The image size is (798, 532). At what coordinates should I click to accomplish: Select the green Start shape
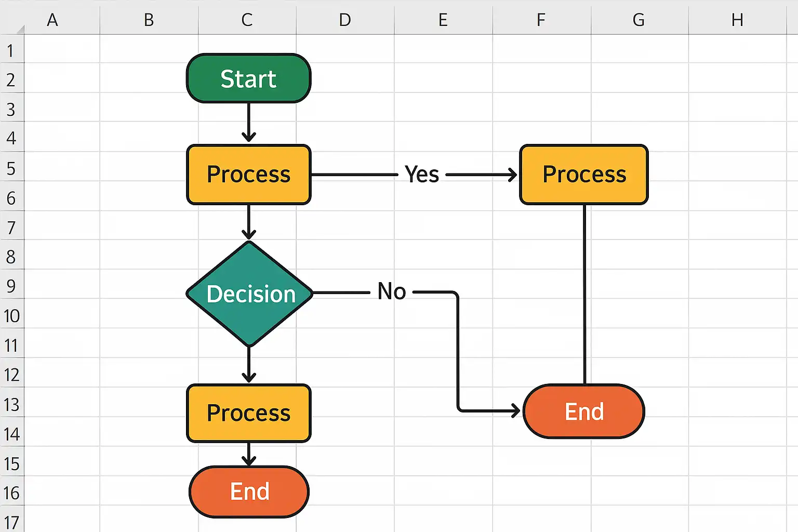pyautogui.click(x=248, y=78)
